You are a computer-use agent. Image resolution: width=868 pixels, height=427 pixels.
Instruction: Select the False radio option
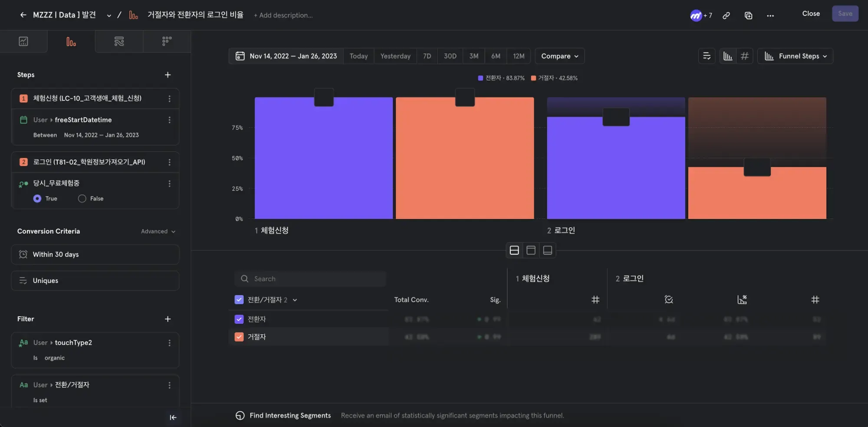82,199
